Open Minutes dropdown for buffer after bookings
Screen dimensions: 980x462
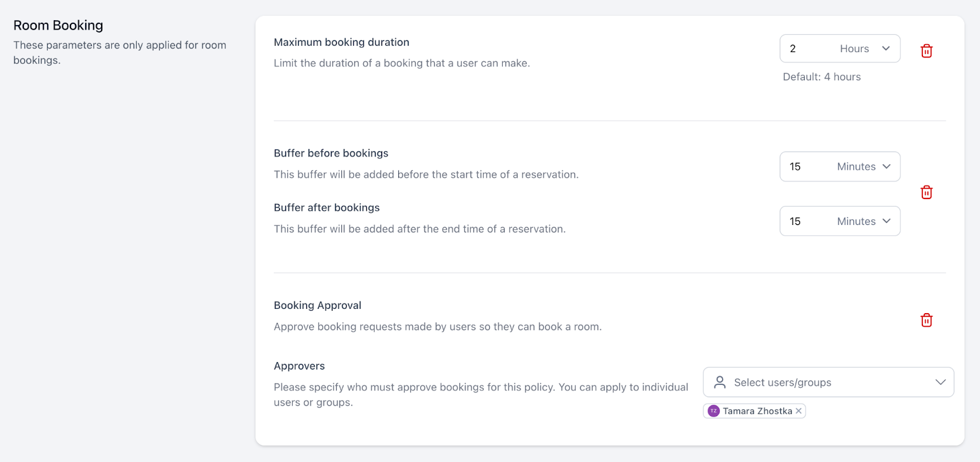click(864, 221)
